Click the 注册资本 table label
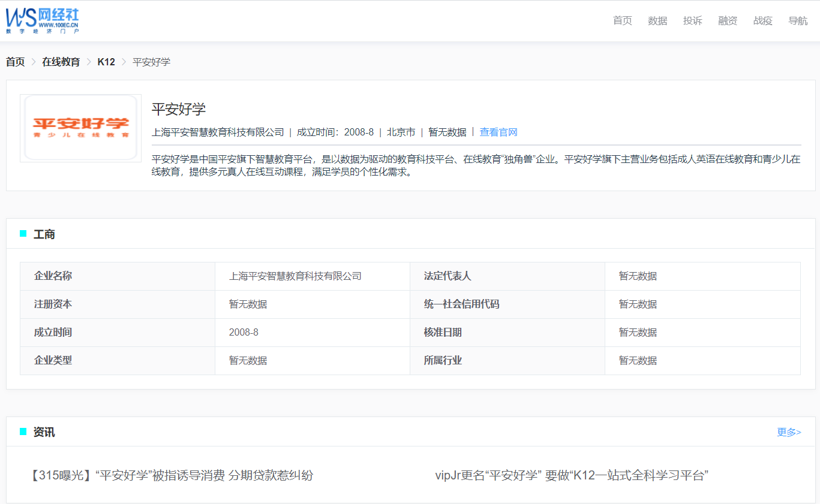Viewport: 820px width, 504px height. click(53, 304)
